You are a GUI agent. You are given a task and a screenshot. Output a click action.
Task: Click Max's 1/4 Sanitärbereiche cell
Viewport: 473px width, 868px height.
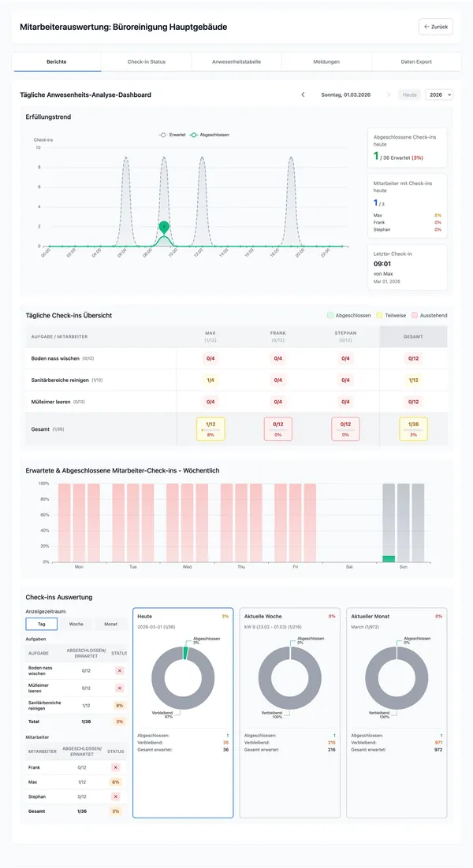[x=210, y=380]
